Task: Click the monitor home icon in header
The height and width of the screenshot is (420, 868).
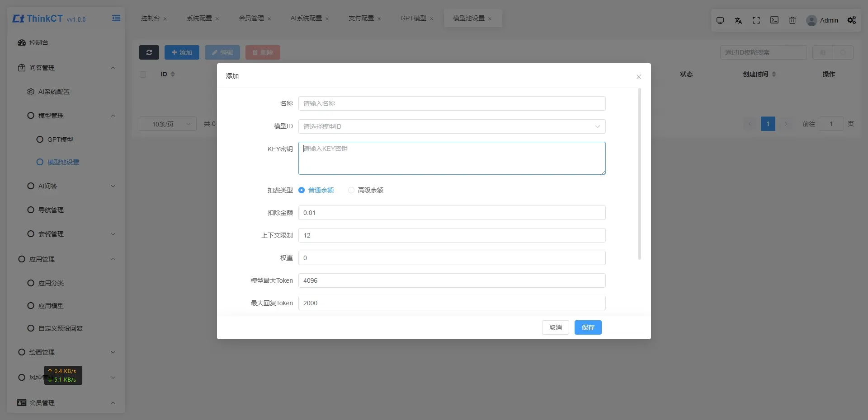Action: pos(720,20)
